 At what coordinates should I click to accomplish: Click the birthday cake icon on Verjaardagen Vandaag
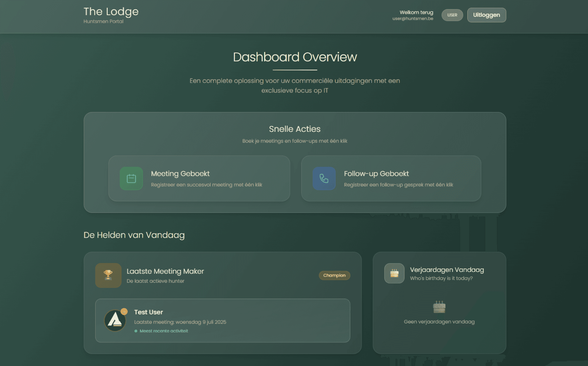pos(394,273)
